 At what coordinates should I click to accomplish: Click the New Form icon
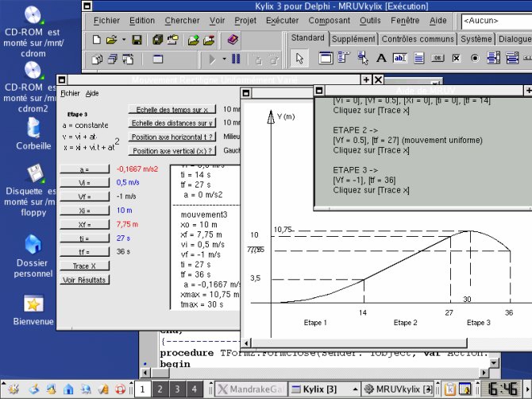pos(158,60)
